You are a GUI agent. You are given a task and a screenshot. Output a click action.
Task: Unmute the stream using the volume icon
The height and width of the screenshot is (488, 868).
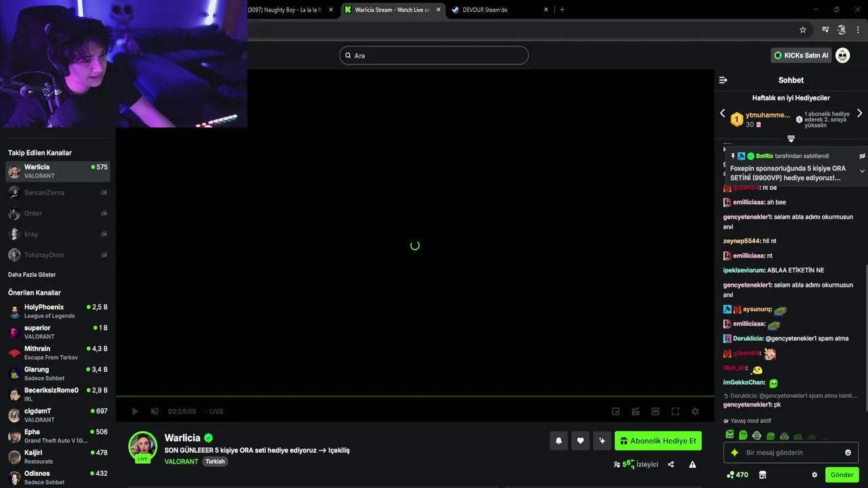155,411
